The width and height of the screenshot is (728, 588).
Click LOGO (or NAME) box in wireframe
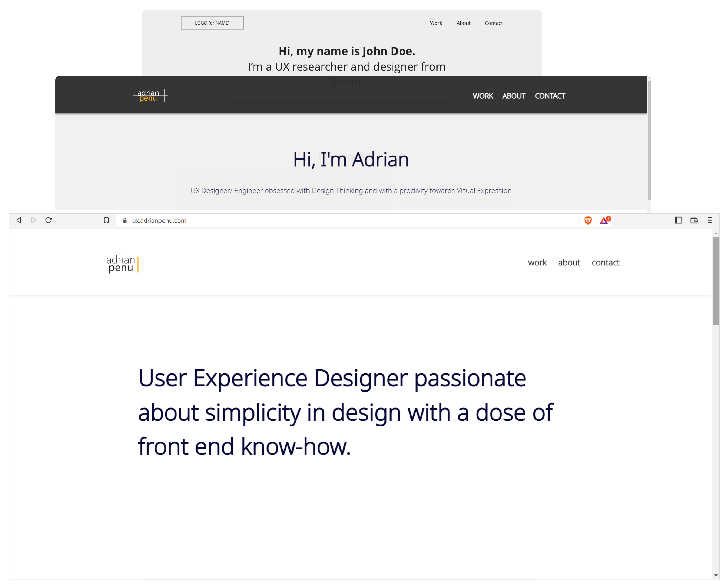point(212,23)
